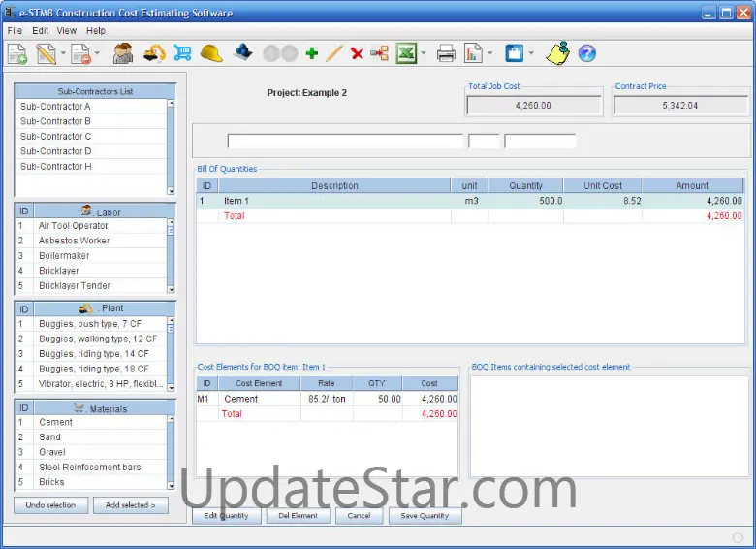Image resolution: width=756 pixels, height=549 pixels.
Task: Click the Del Element button
Action: [x=298, y=516]
